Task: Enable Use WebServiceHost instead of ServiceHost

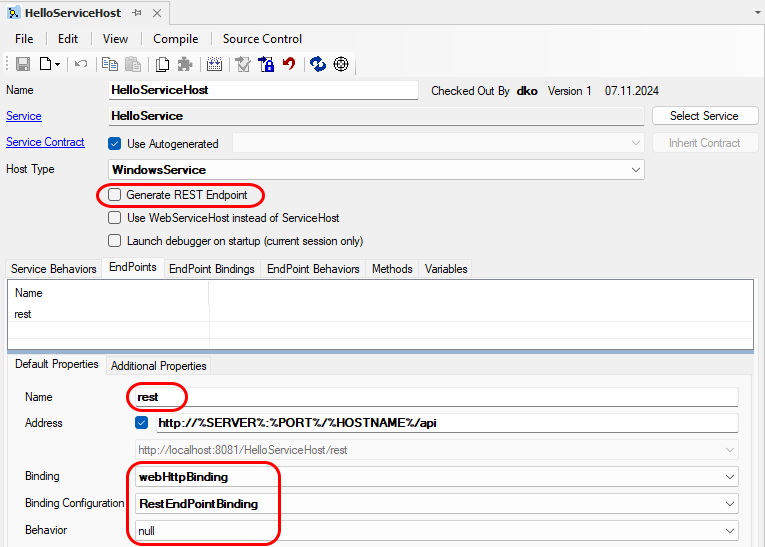Action: [115, 218]
